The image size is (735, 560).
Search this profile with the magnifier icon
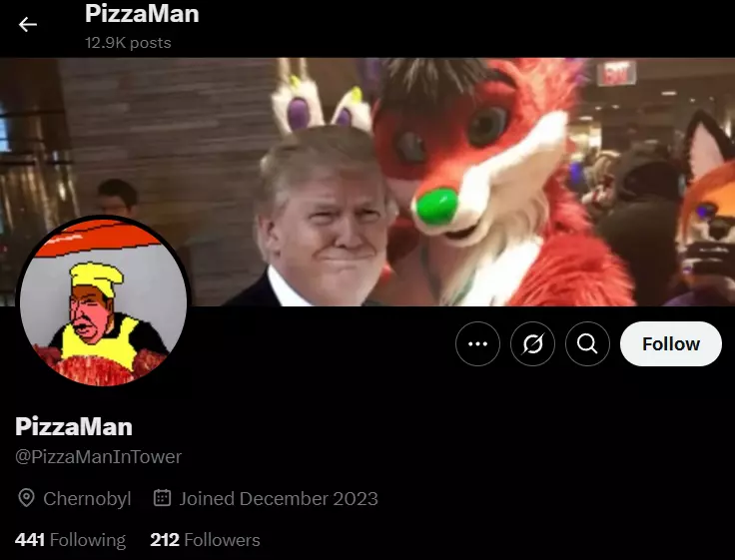(587, 344)
